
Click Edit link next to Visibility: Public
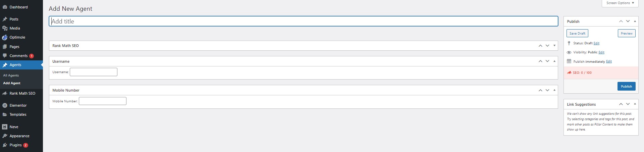pos(601,52)
